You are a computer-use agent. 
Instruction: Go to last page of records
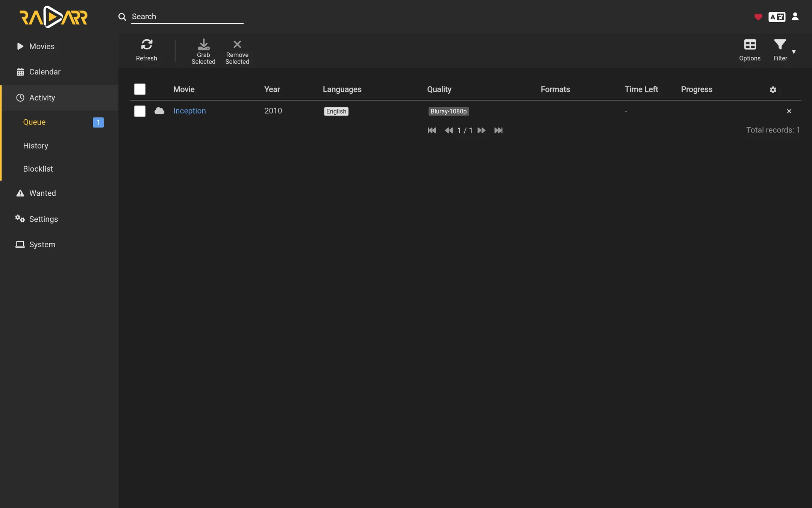pyautogui.click(x=498, y=131)
